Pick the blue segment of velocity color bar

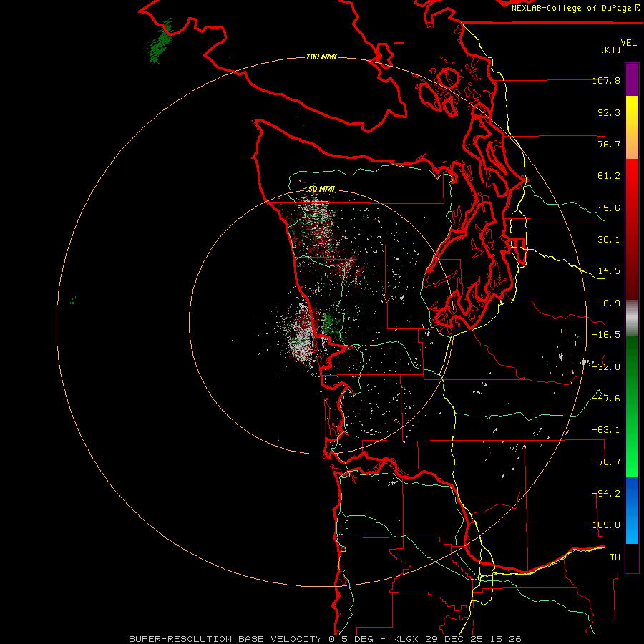pyautogui.click(x=632, y=510)
